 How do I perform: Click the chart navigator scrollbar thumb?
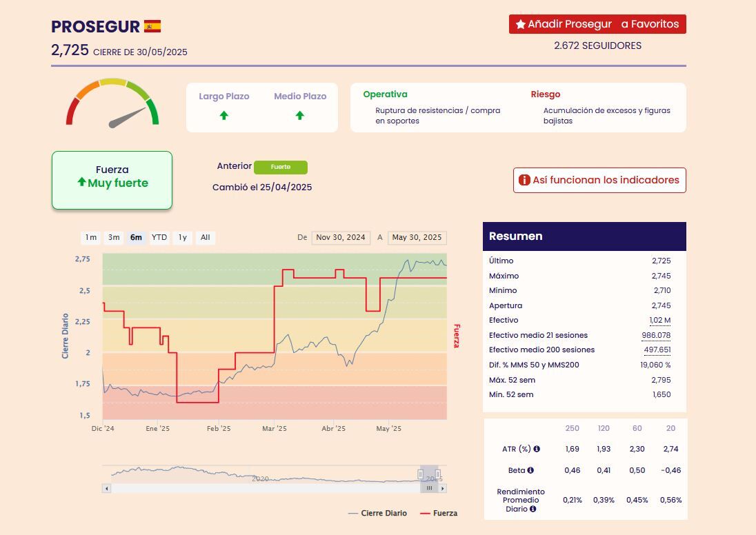coord(429,488)
